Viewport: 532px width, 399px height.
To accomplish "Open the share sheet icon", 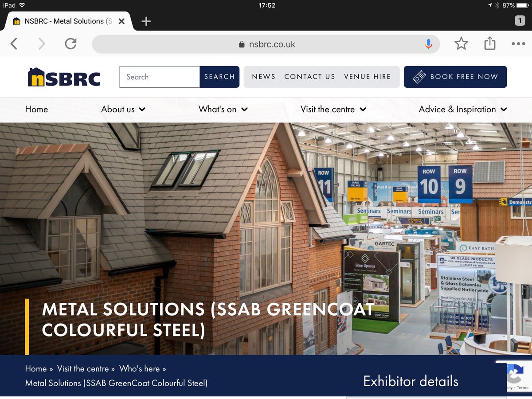I will coord(489,43).
